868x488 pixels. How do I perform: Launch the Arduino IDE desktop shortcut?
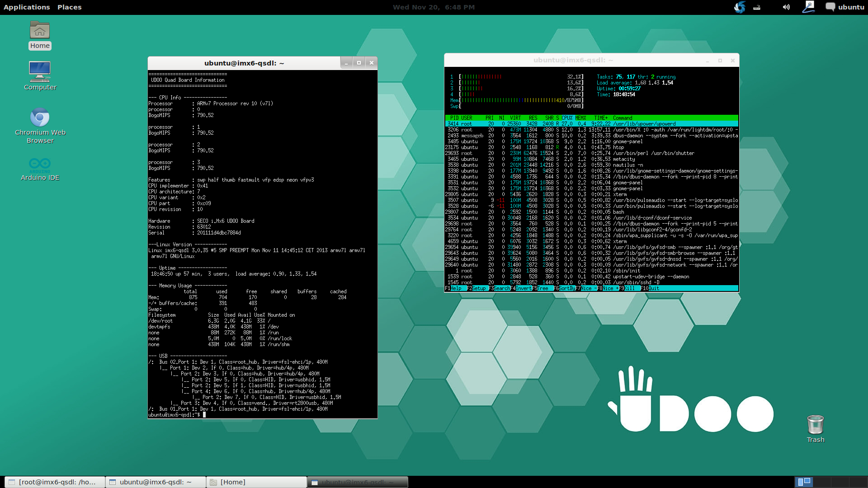pyautogui.click(x=40, y=164)
